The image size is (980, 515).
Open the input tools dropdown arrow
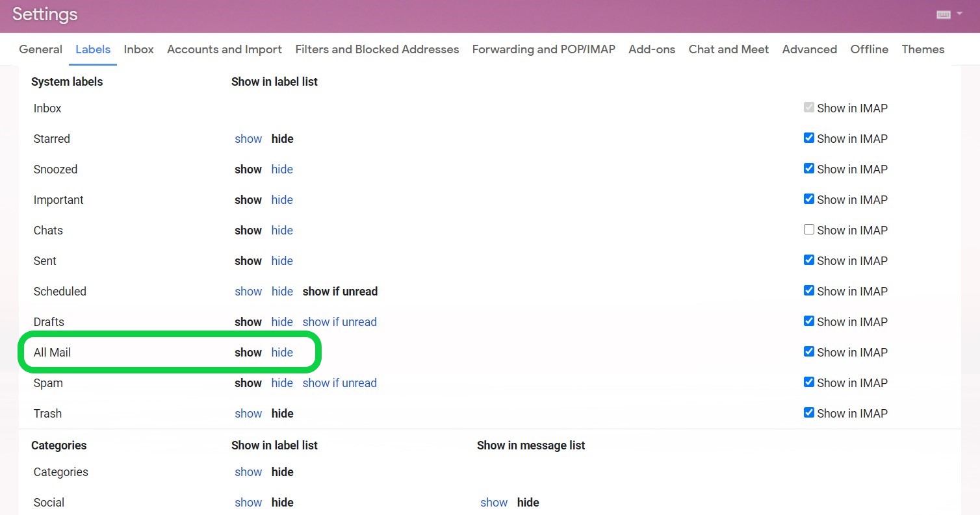[959, 14]
